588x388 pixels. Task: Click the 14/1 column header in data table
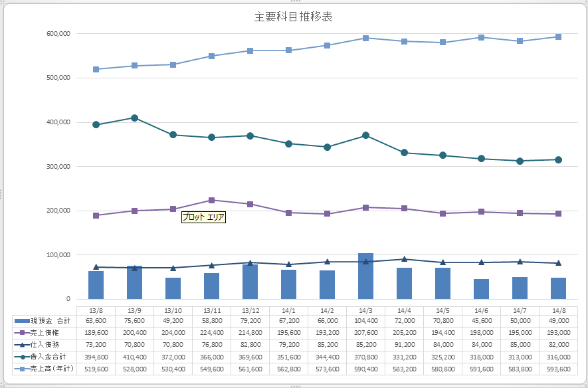[x=288, y=310]
